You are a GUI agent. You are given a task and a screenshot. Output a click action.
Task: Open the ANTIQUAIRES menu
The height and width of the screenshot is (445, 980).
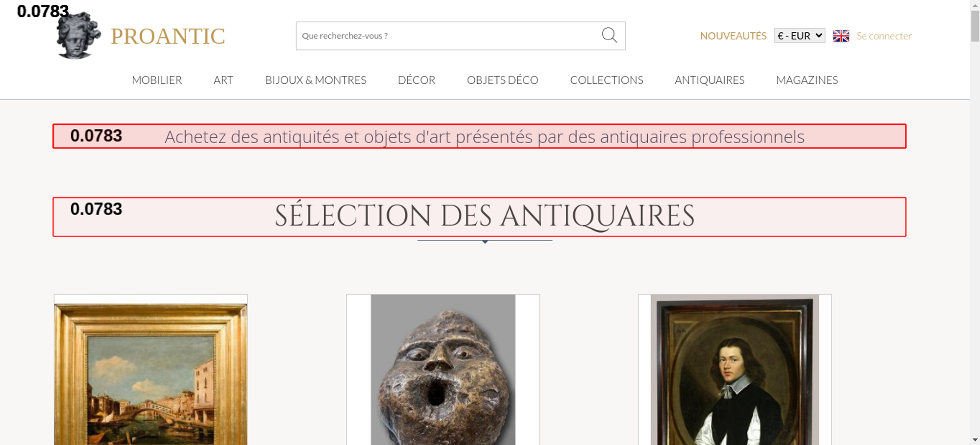pyautogui.click(x=710, y=80)
